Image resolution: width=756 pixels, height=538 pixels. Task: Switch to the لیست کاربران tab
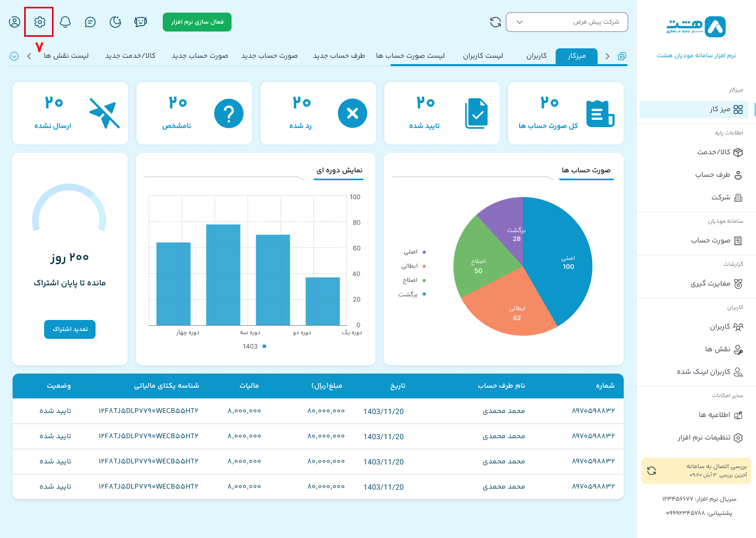482,56
